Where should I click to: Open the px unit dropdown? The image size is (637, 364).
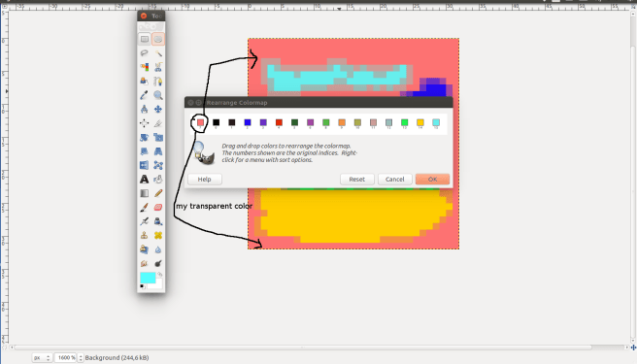pyautogui.click(x=42, y=358)
